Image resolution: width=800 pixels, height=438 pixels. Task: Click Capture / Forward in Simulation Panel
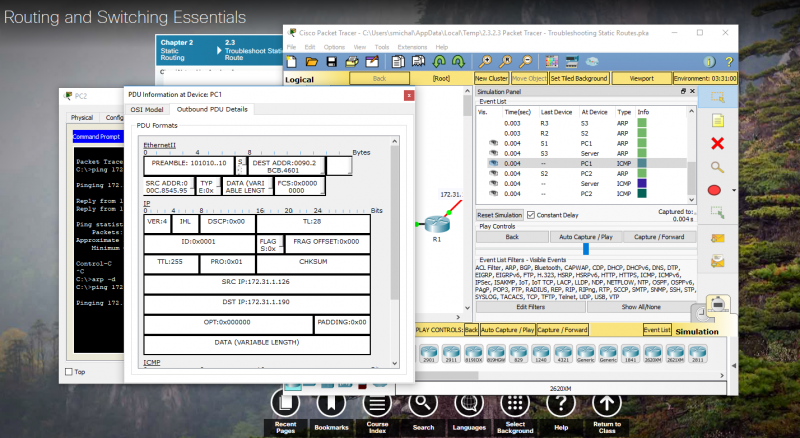[x=659, y=237]
